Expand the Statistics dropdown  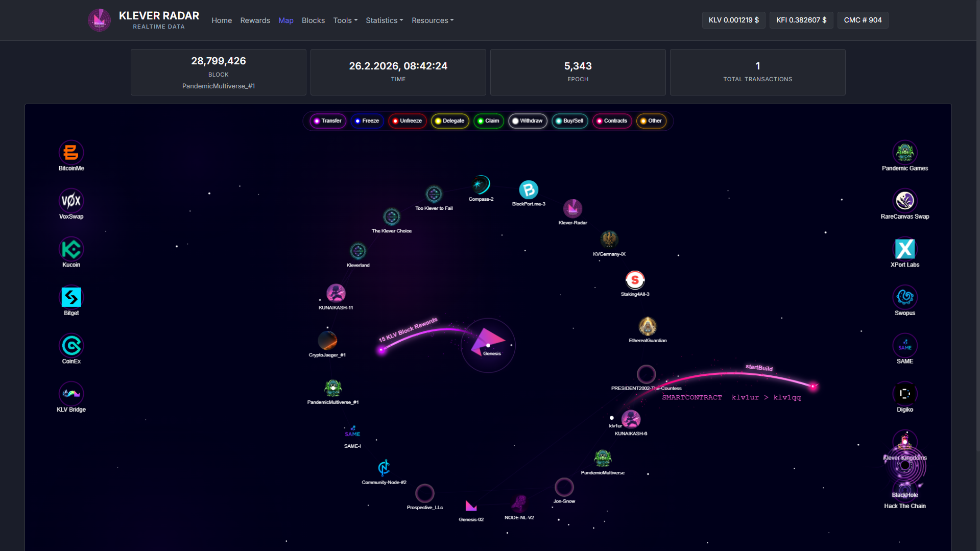click(x=384, y=20)
